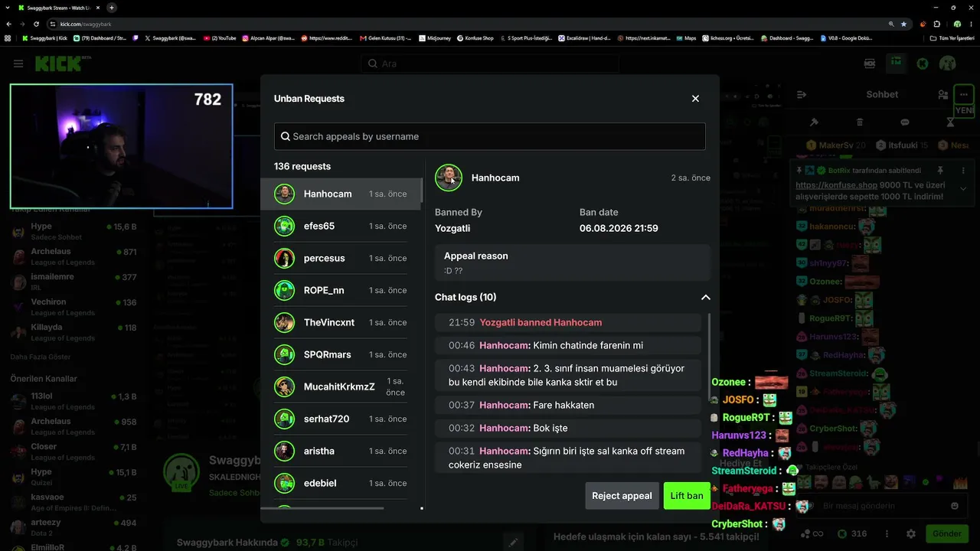Click the hourglass icon in chat toolbar

click(x=950, y=122)
